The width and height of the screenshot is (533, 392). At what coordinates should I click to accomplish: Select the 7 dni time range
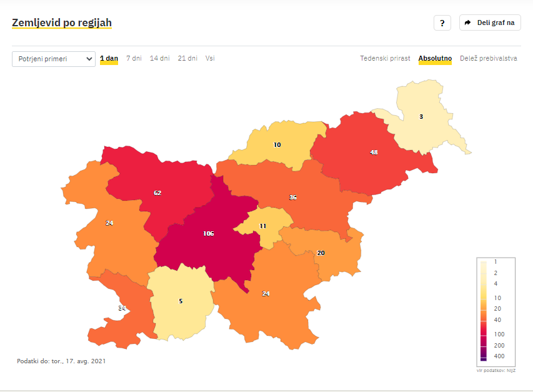(x=134, y=59)
